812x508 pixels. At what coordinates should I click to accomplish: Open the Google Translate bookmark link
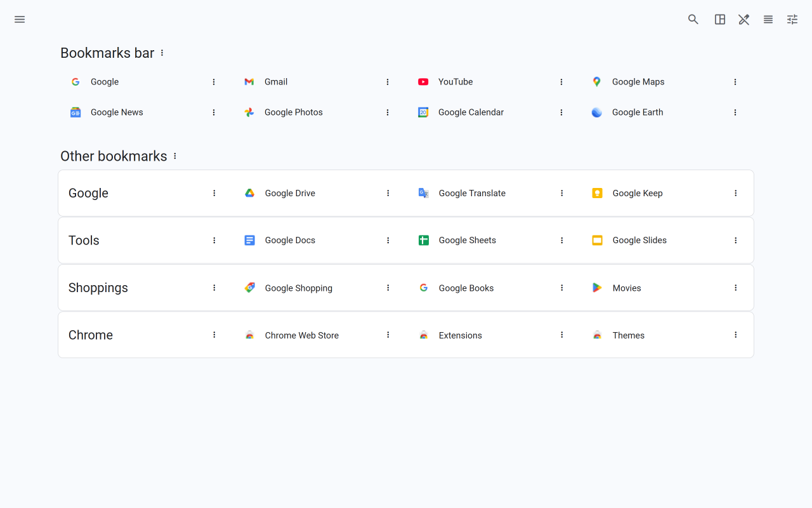point(472,193)
